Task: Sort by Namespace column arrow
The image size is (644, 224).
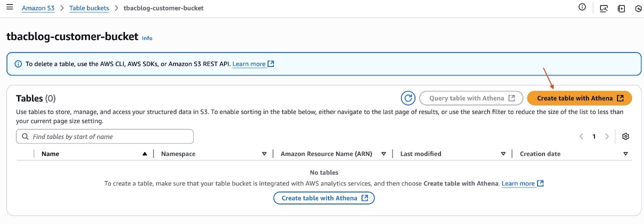Action: (264, 154)
